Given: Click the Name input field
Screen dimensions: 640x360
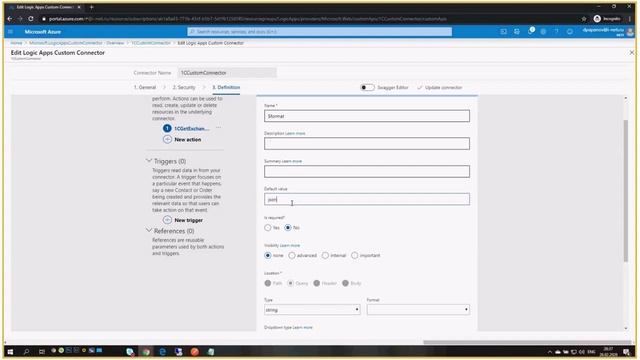Looking at the screenshot, I should 367,116.
